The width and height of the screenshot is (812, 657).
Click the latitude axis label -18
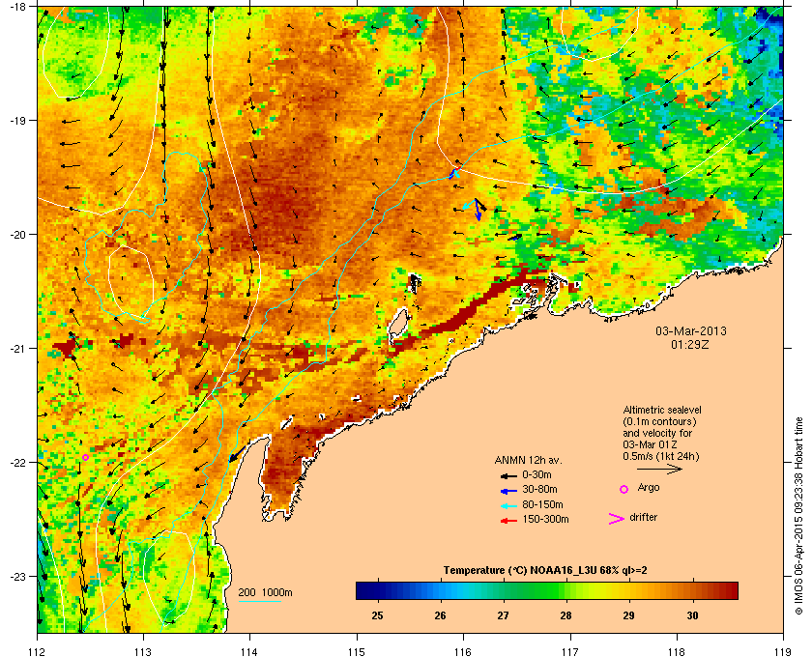point(17,6)
